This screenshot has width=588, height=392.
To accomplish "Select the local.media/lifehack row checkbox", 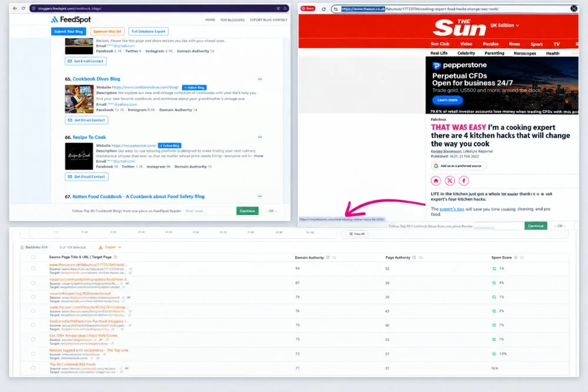I will click(33, 325).
